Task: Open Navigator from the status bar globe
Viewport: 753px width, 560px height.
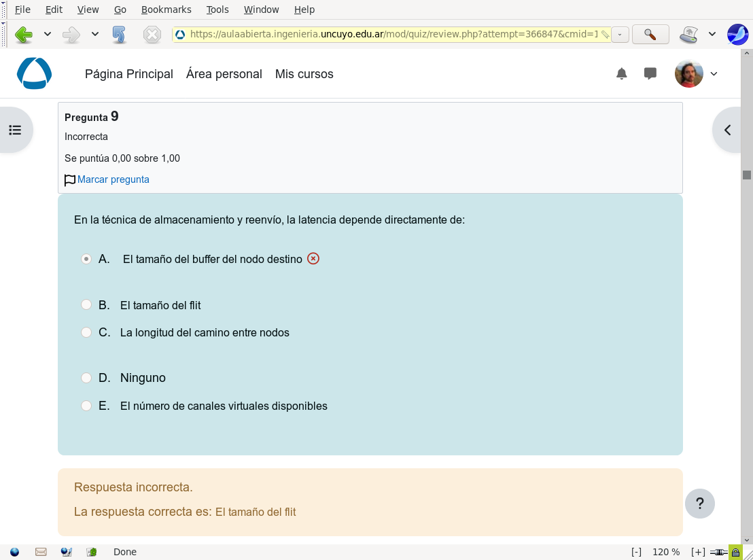Action: click(x=14, y=552)
